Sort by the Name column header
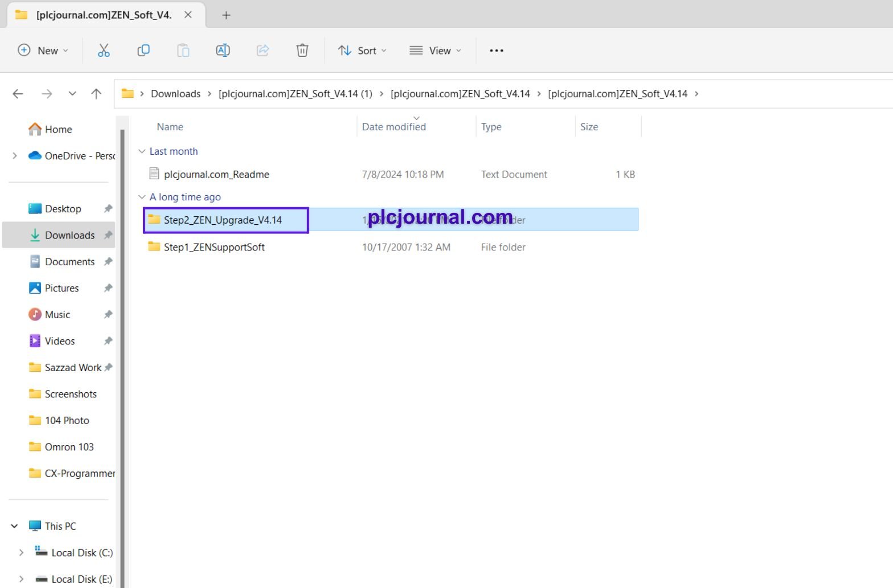This screenshot has width=893, height=588. coord(170,127)
